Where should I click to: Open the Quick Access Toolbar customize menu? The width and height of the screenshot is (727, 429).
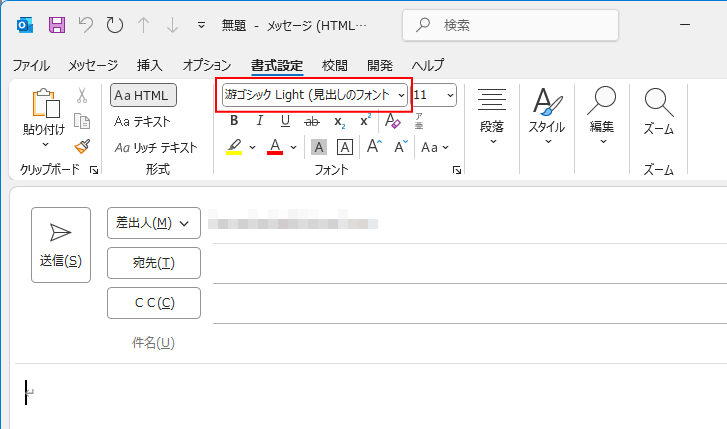201,25
